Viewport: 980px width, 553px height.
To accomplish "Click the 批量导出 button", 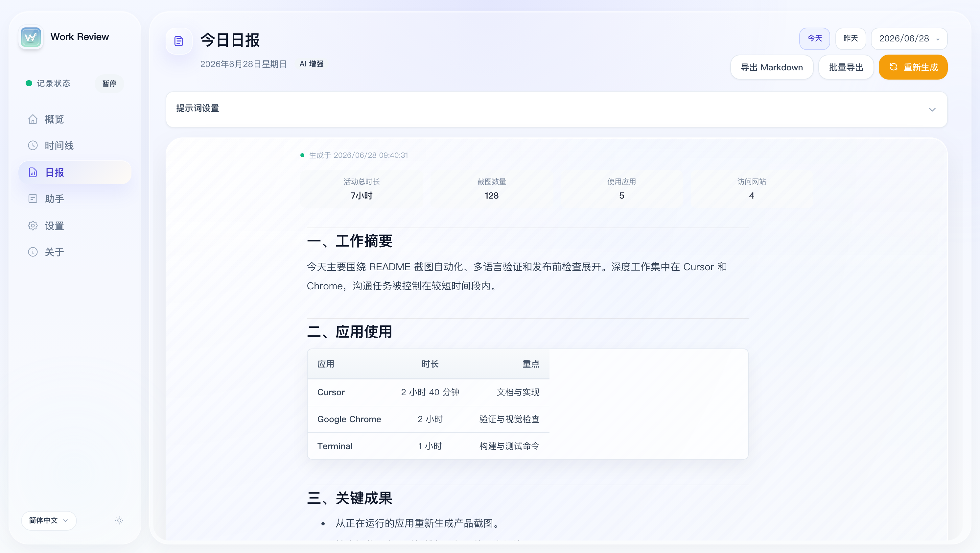I will (846, 67).
